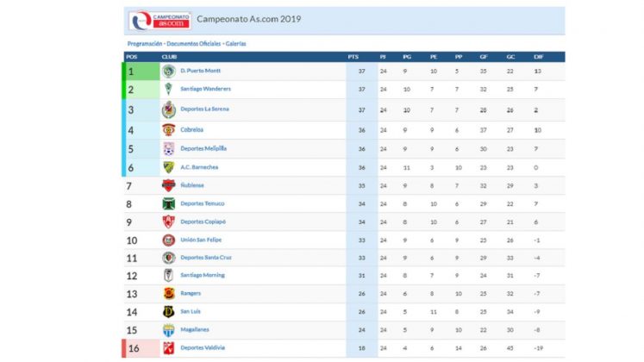Sort table by PTS column header
Image resolution: width=644 pixels, height=362 pixels.
(x=353, y=57)
